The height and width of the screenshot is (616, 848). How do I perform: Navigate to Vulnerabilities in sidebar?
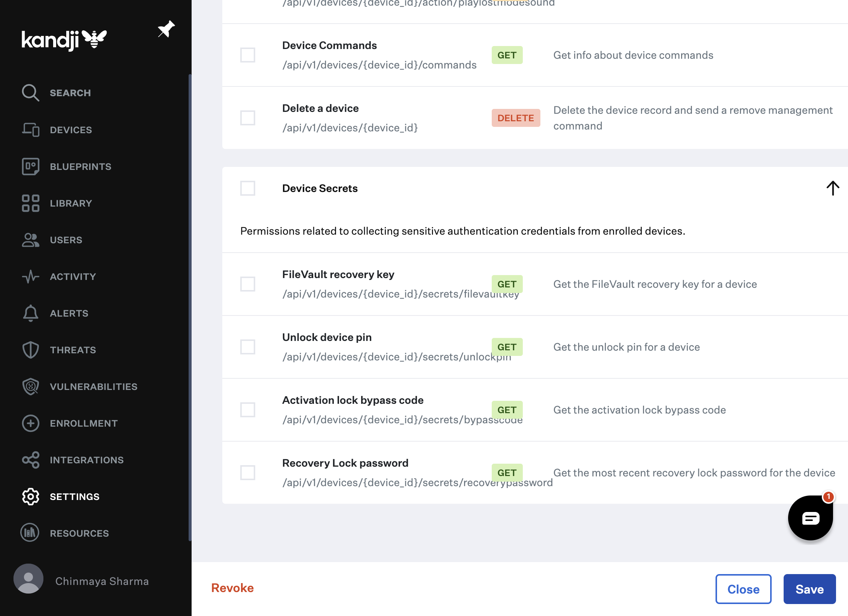pos(94,387)
